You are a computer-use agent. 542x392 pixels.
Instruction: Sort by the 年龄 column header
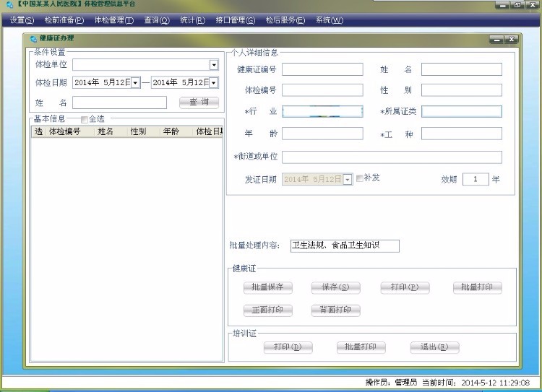pyautogui.click(x=176, y=131)
